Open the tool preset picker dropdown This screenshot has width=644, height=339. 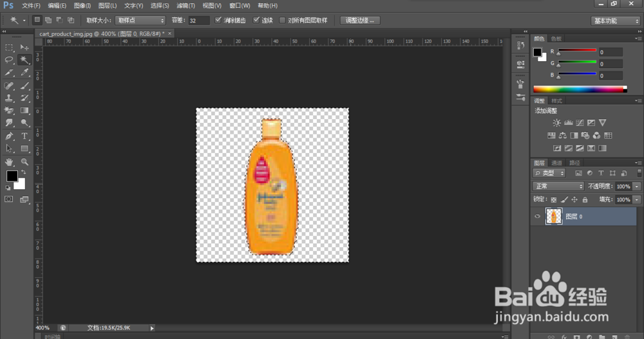(x=24, y=20)
